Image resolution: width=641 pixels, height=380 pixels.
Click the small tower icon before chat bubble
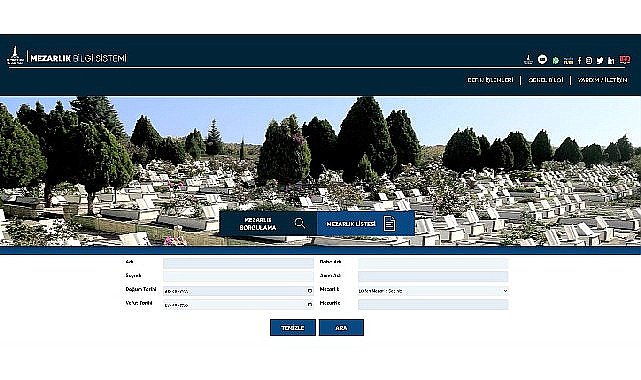click(x=528, y=60)
